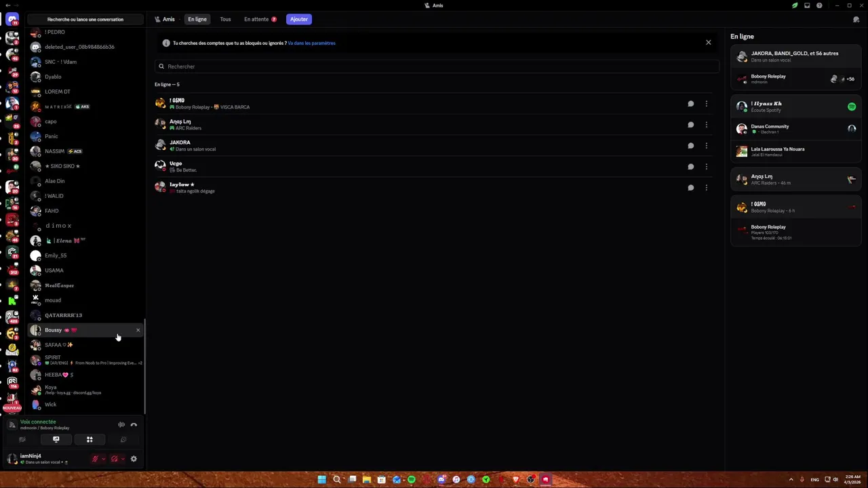Launch an activity with the shapes icon
868x488 pixels.
pyautogui.click(x=90, y=439)
